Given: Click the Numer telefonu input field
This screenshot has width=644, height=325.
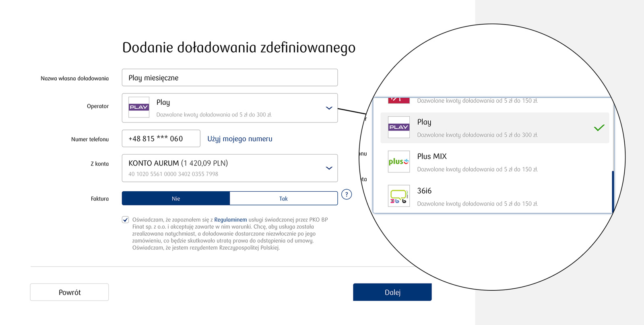Looking at the screenshot, I should pyautogui.click(x=161, y=139).
